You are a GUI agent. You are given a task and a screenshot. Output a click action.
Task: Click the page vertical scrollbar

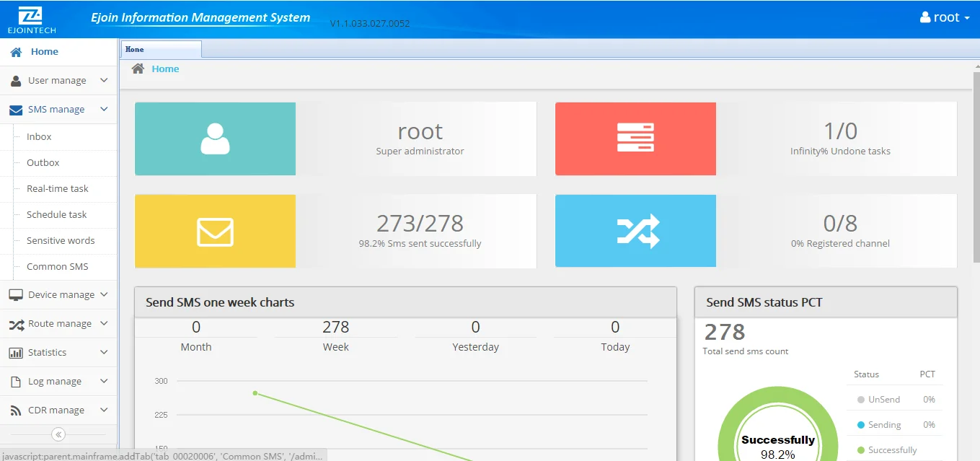point(976,216)
